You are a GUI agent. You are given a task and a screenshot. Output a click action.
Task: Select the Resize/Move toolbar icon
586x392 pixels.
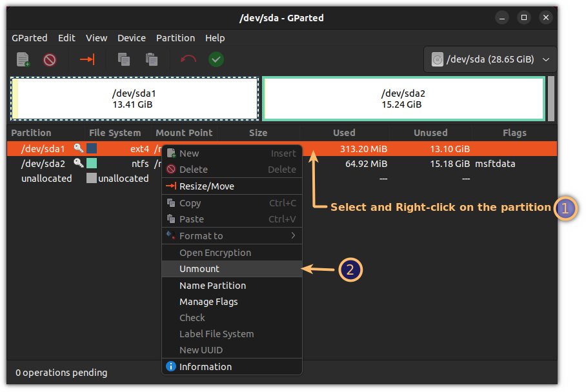[x=87, y=59]
